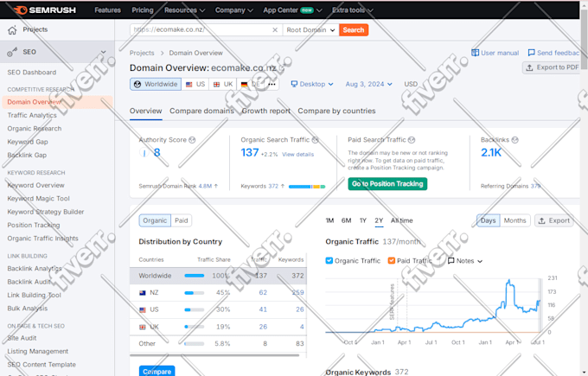Click the US flag in country table
The height and width of the screenshot is (376, 588).
(143, 309)
